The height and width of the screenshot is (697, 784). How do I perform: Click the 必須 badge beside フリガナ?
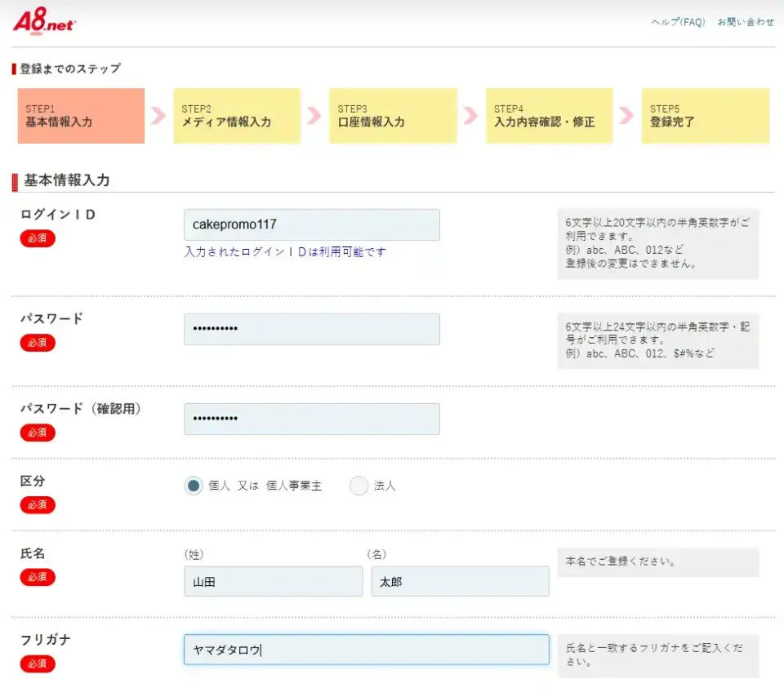pos(37,664)
